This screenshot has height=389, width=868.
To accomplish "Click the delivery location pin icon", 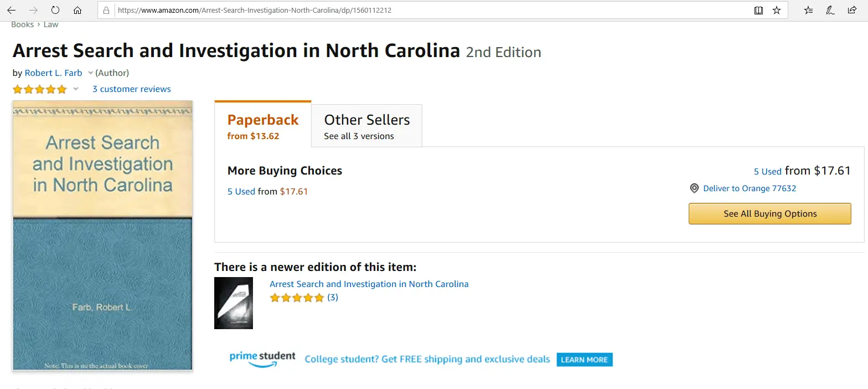I will [x=694, y=188].
